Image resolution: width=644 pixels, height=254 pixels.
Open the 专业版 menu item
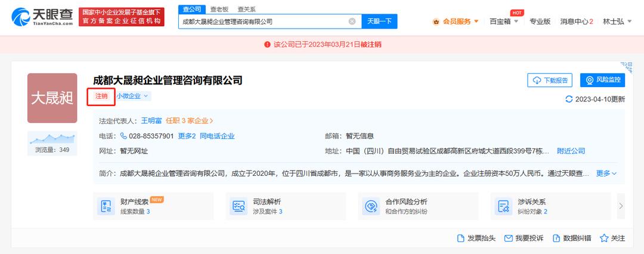[x=540, y=21]
